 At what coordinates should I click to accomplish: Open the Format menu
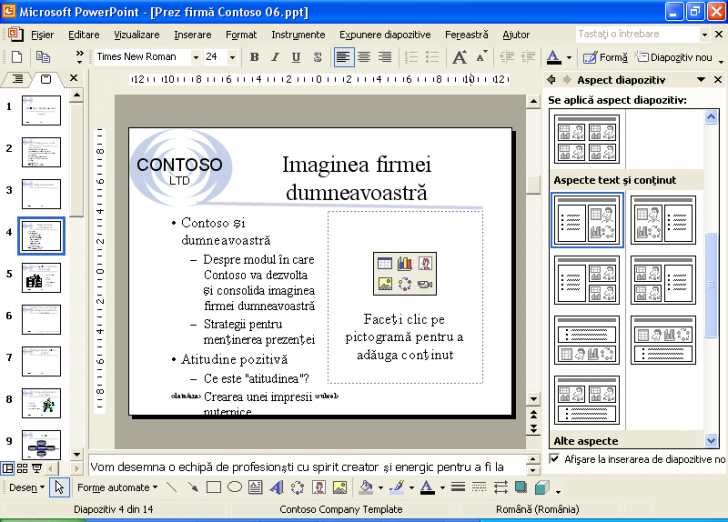241,35
